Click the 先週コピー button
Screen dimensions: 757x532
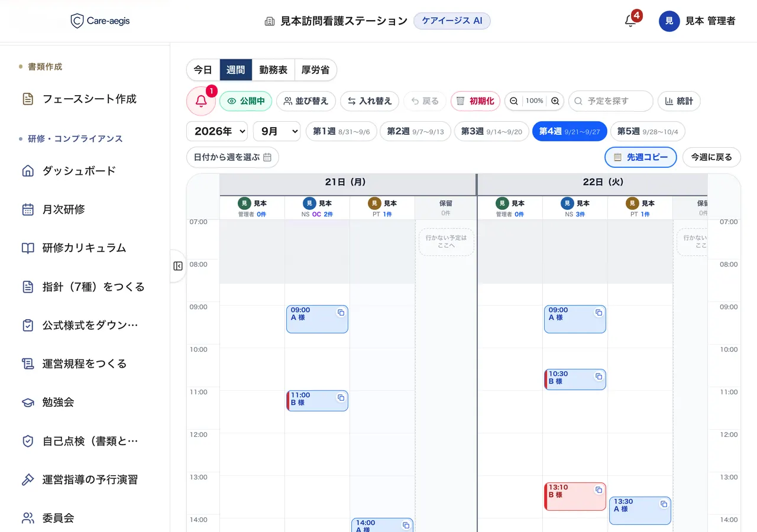point(640,157)
